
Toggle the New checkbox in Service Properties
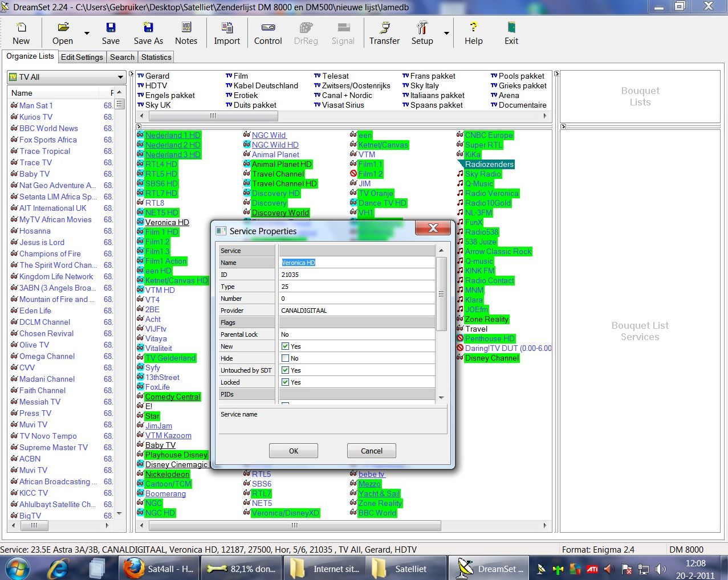click(286, 346)
